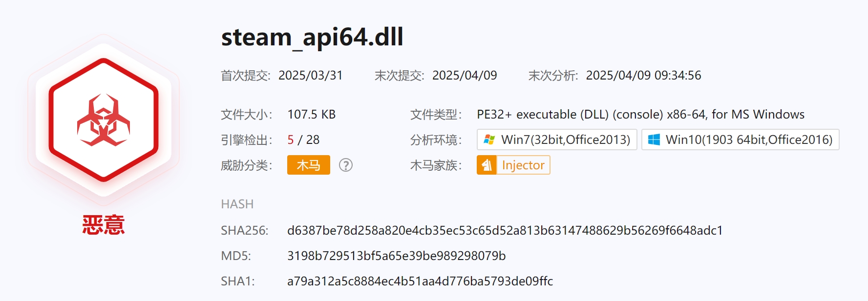The height and width of the screenshot is (301, 868).
Task: Click the first submission date 2025/03/31
Action: click(311, 75)
